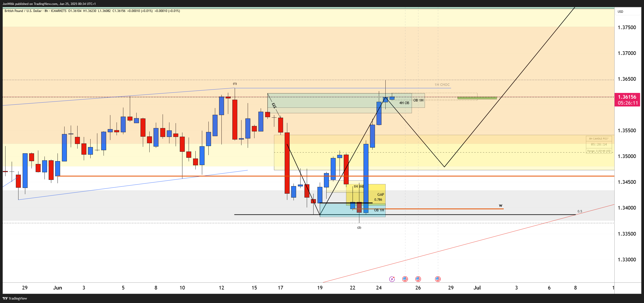644x303 pixels.
Task: Click the 0.786 fib level label
Action: tap(378, 200)
